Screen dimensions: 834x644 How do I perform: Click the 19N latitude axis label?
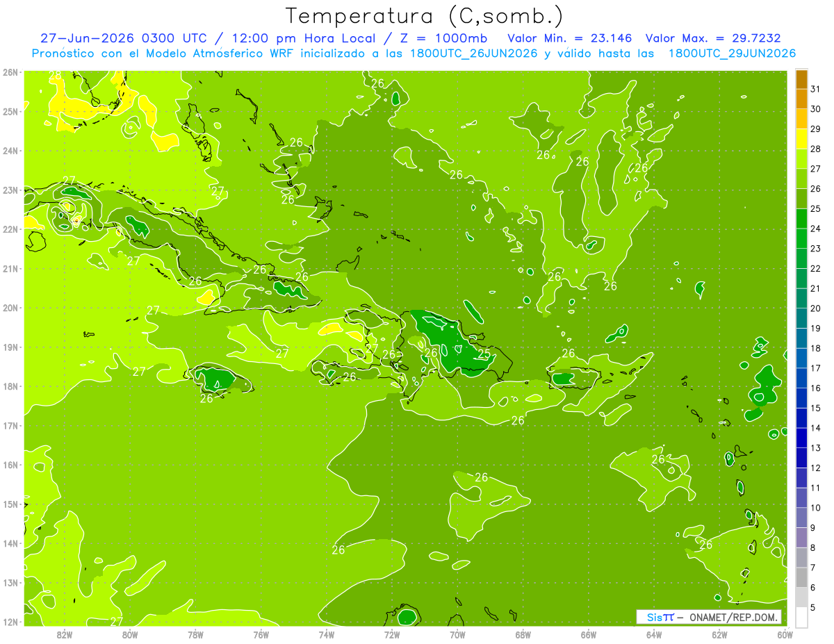click(x=10, y=347)
